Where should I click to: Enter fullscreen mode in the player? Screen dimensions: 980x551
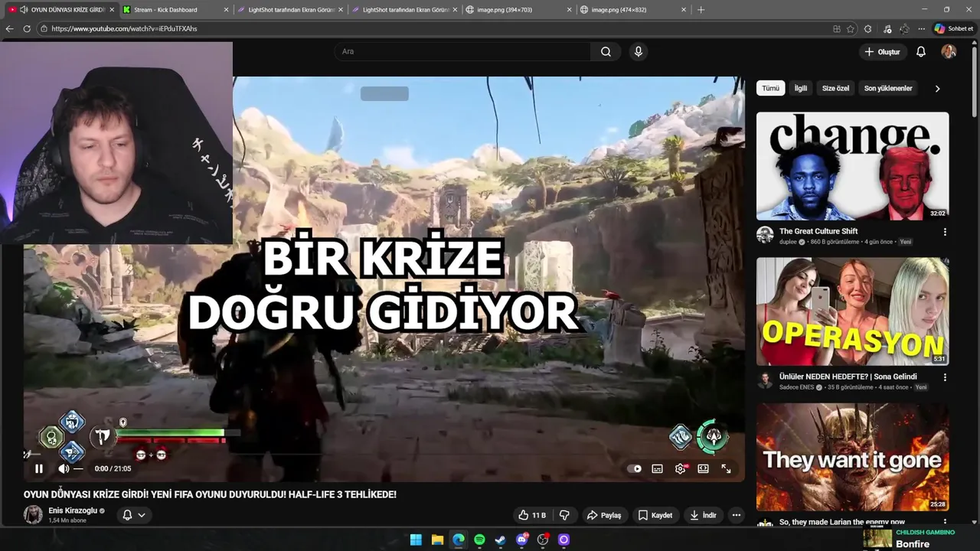click(726, 468)
